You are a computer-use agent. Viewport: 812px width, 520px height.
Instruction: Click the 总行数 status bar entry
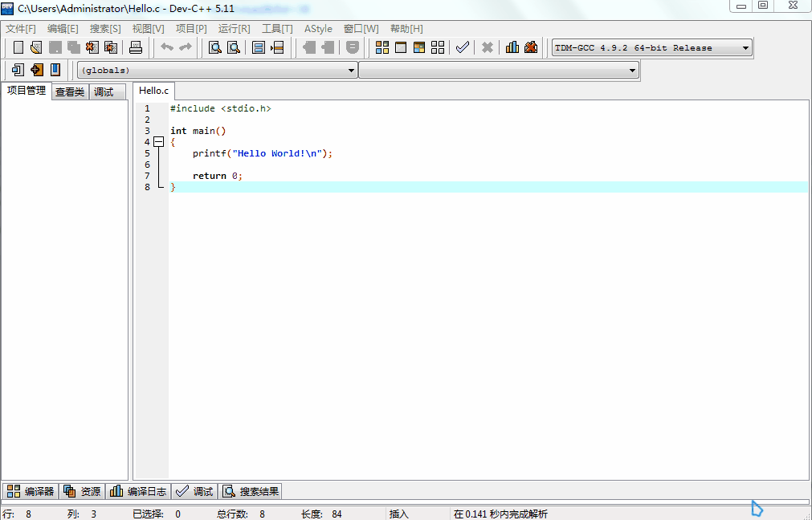click(x=241, y=514)
